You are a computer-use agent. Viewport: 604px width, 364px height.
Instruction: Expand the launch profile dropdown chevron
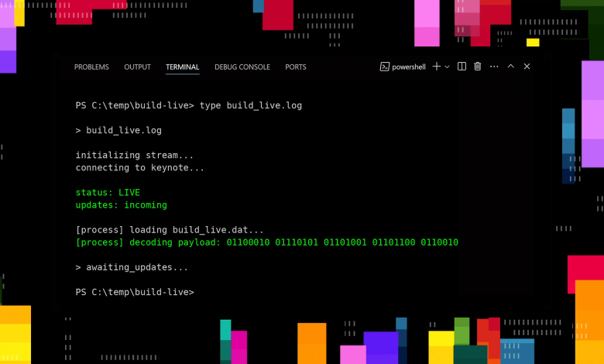447,67
